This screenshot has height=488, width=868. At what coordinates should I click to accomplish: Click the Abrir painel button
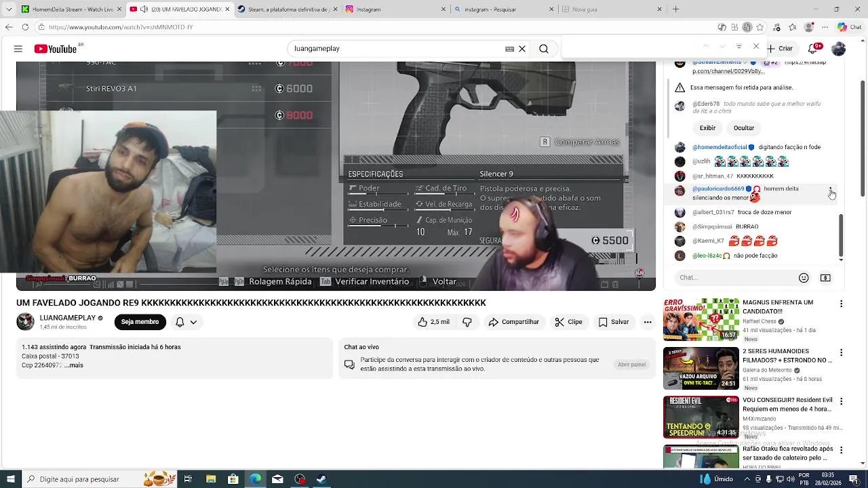click(x=631, y=365)
